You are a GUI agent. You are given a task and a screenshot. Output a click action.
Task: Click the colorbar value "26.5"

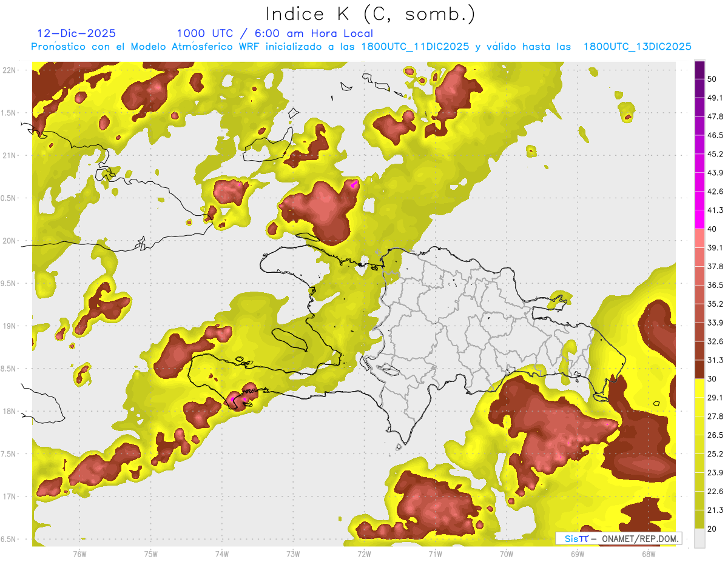[715, 435]
